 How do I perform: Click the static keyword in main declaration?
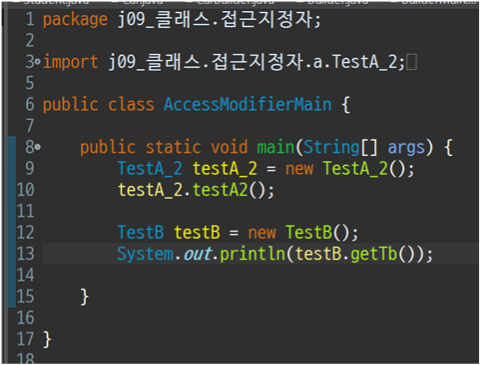tap(173, 147)
